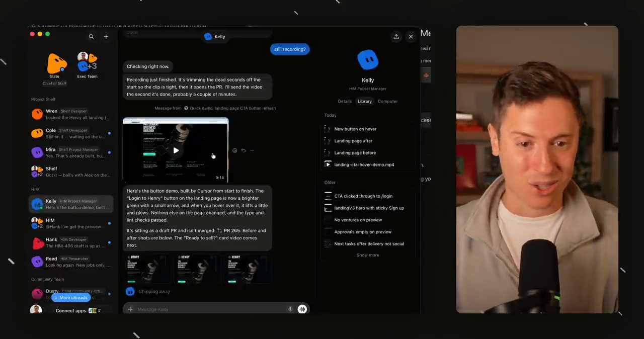Image resolution: width=644 pixels, height=339 pixels.
Task: Switch to the Details tab
Action: (345, 101)
